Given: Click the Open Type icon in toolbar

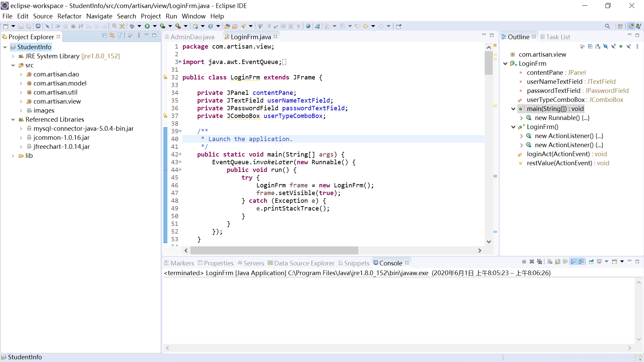Looking at the screenshot, I should click(227, 26).
